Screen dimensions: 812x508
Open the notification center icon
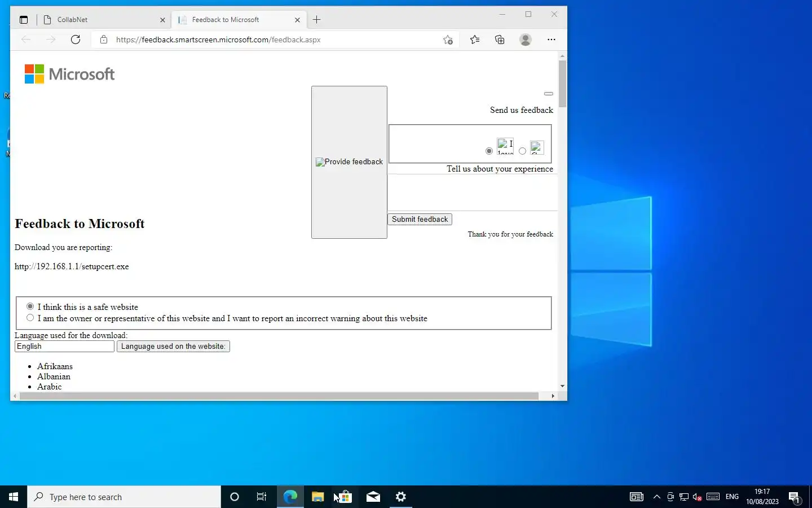795,497
